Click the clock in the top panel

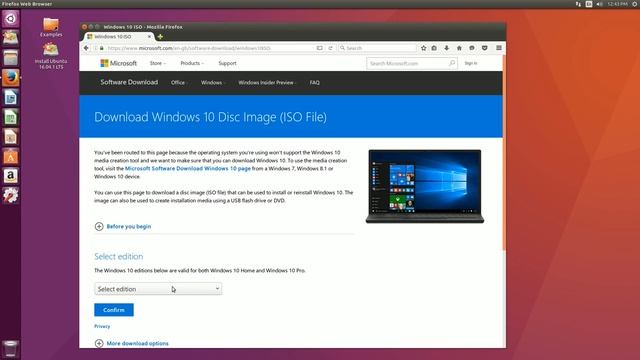[x=617, y=4]
